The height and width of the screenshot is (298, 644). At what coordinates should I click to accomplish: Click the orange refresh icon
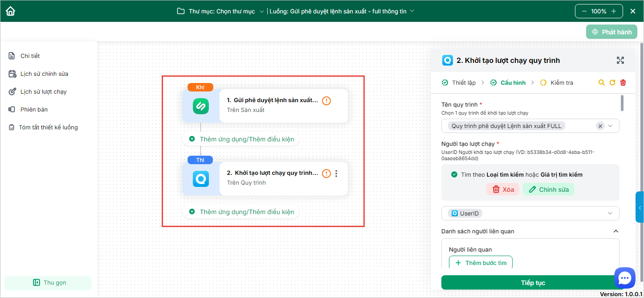pos(612,83)
